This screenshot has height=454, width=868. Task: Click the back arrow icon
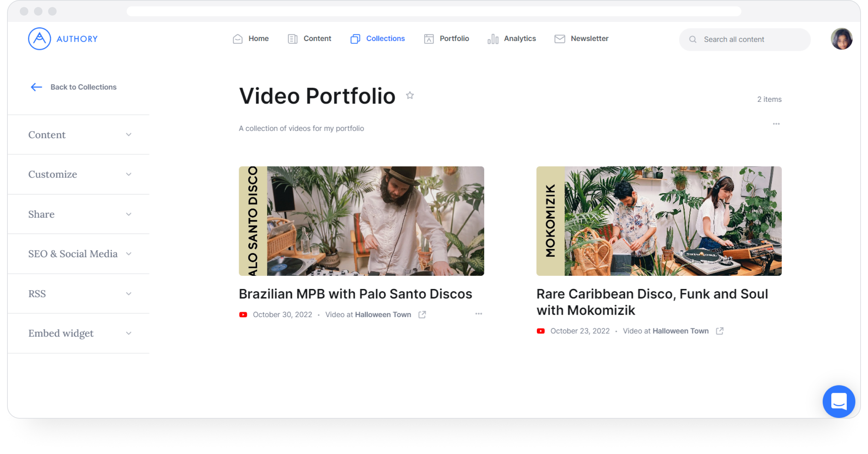[36, 87]
